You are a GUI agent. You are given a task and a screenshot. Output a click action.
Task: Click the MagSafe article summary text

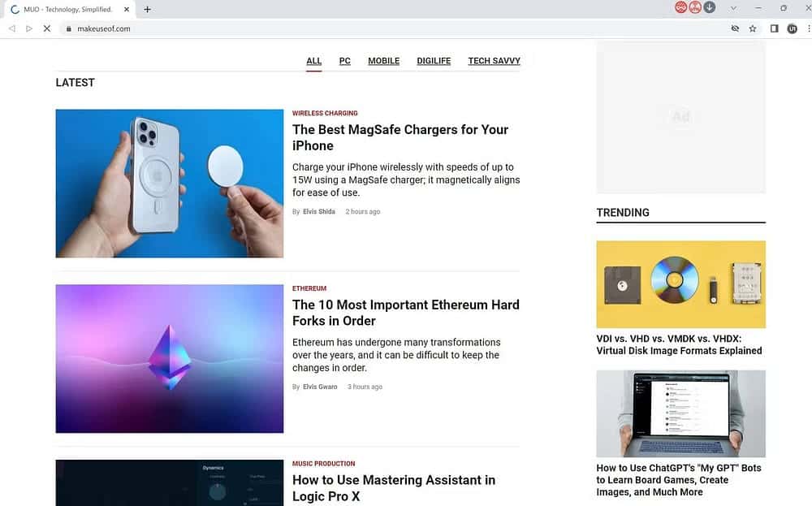pyautogui.click(x=406, y=179)
